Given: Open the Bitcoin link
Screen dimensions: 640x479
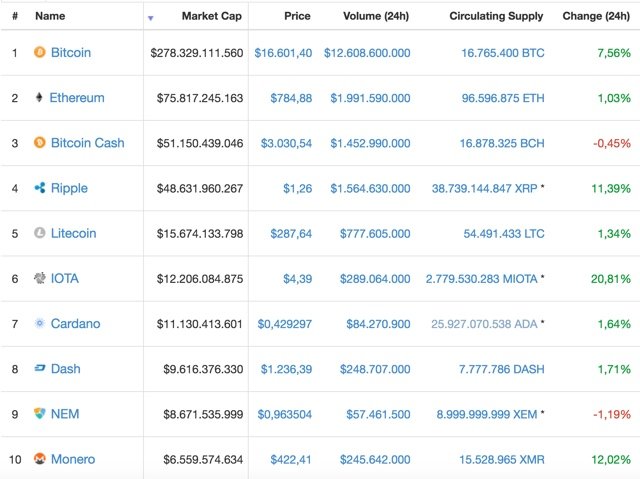Looking at the screenshot, I should [x=71, y=53].
